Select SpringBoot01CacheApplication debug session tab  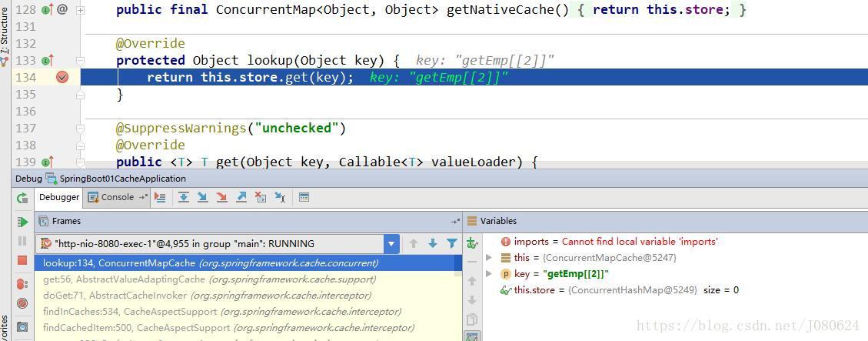point(116,179)
